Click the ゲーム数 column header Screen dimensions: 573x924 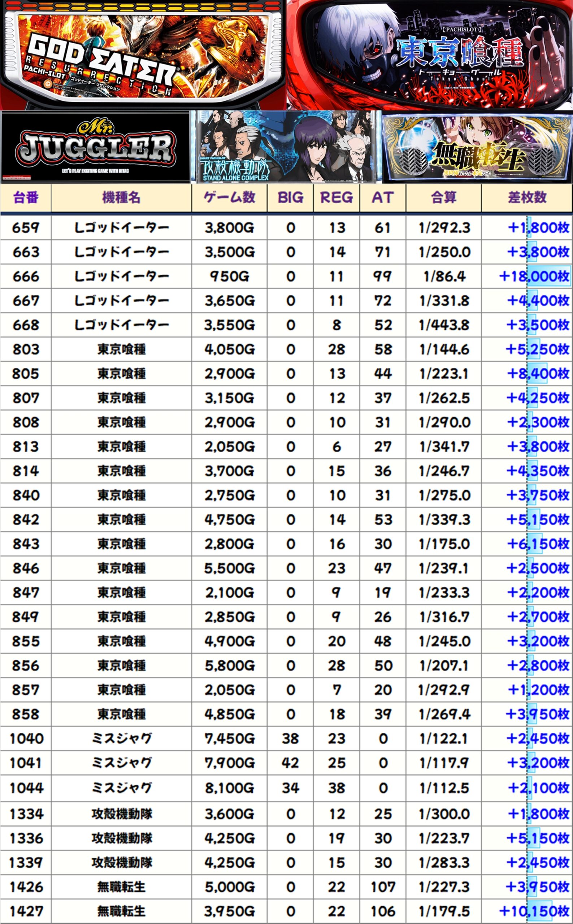pyautogui.click(x=229, y=198)
